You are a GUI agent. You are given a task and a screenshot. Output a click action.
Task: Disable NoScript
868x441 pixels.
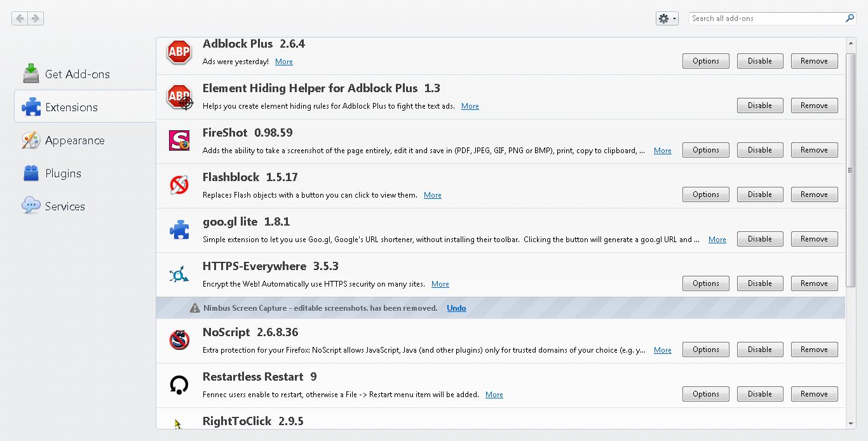(760, 349)
